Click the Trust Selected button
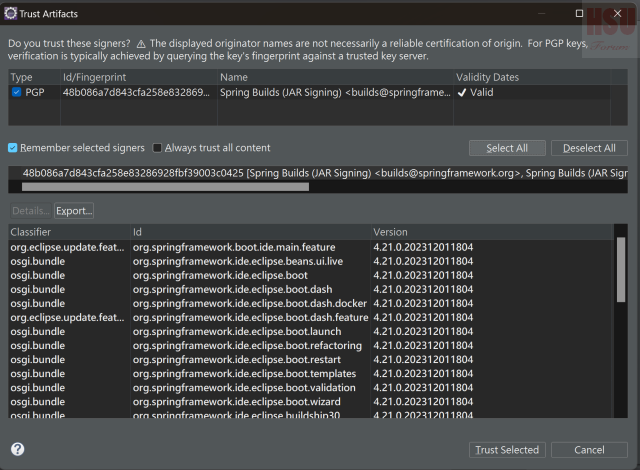Viewport: 640px width, 470px height. point(507,450)
